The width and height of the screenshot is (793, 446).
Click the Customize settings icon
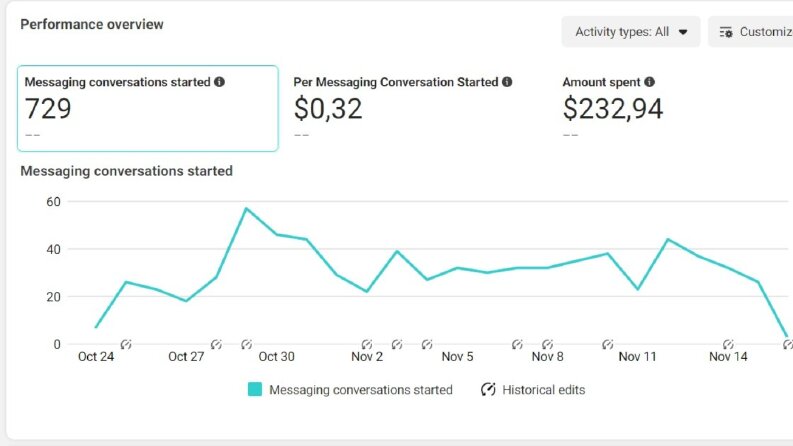pyautogui.click(x=726, y=32)
